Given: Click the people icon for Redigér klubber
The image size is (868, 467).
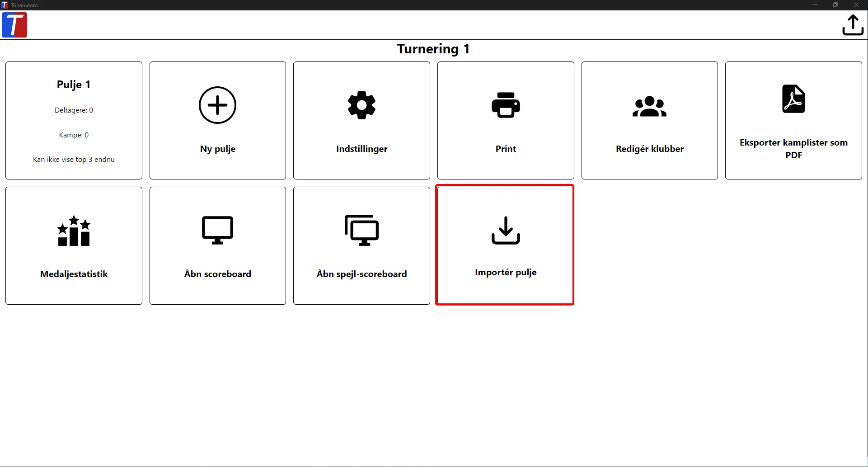Looking at the screenshot, I should tap(649, 107).
